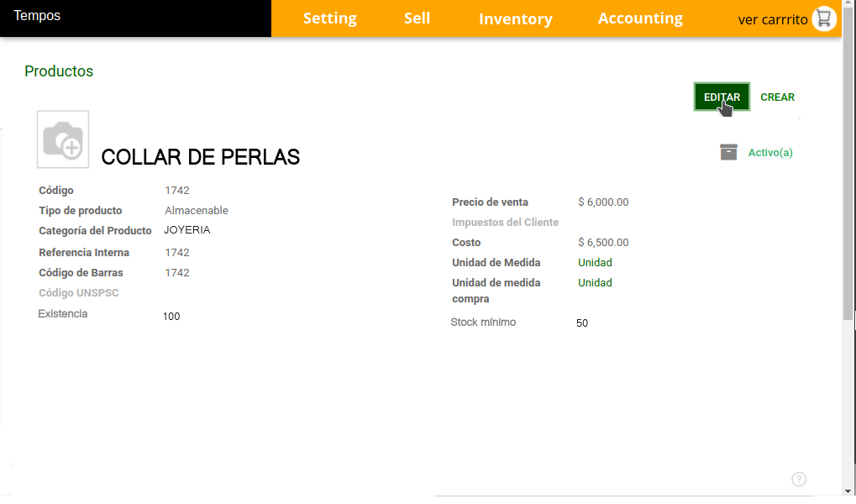Viewport: 856px width, 504px height.
Task: Open Unidad link beside Unidad de medida compra
Action: [x=595, y=283]
